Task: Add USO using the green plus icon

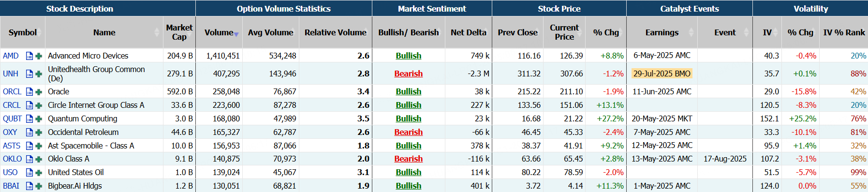Action: (x=39, y=173)
